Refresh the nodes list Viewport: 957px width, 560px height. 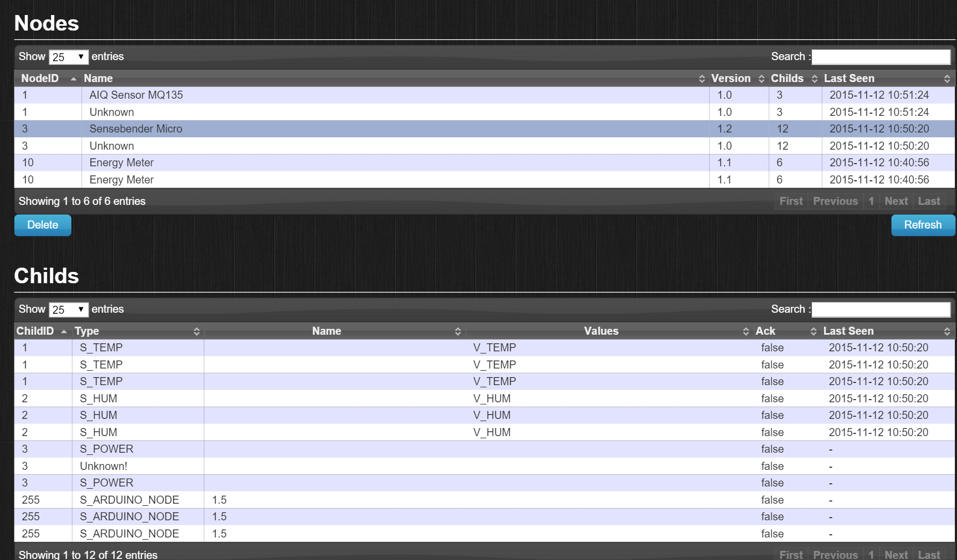(923, 225)
